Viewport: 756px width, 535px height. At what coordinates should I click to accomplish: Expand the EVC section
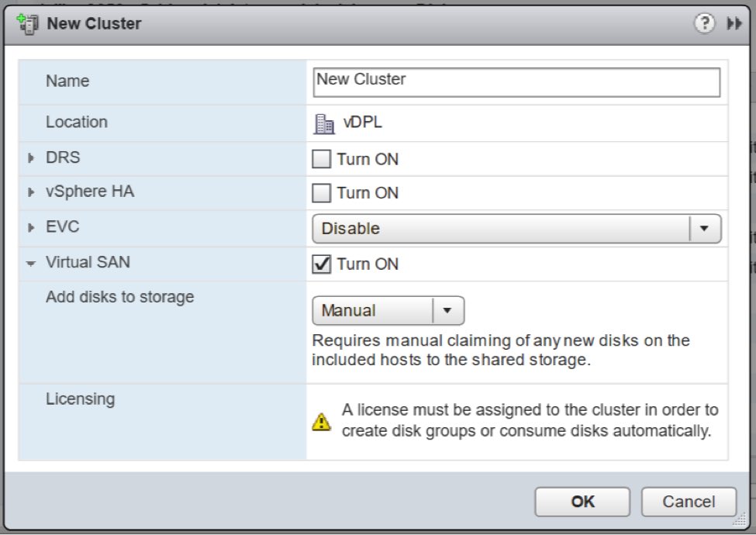[30, 227]
